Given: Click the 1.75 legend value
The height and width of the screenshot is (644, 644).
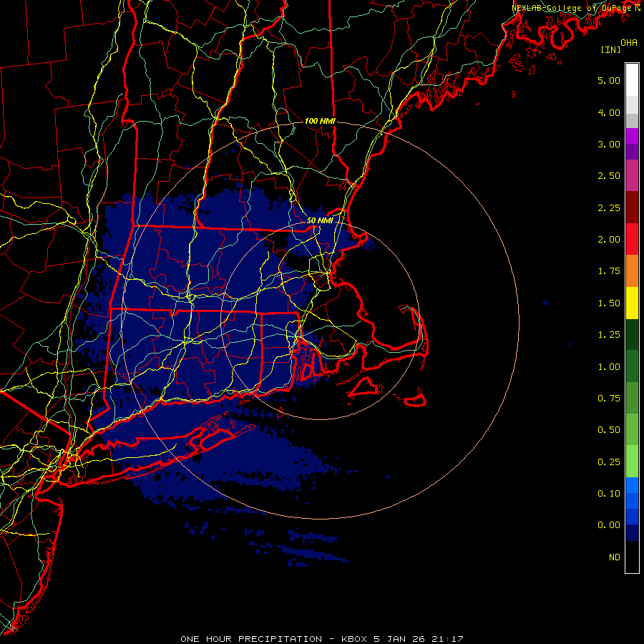Looking at the screenshot, I should 609,271.
